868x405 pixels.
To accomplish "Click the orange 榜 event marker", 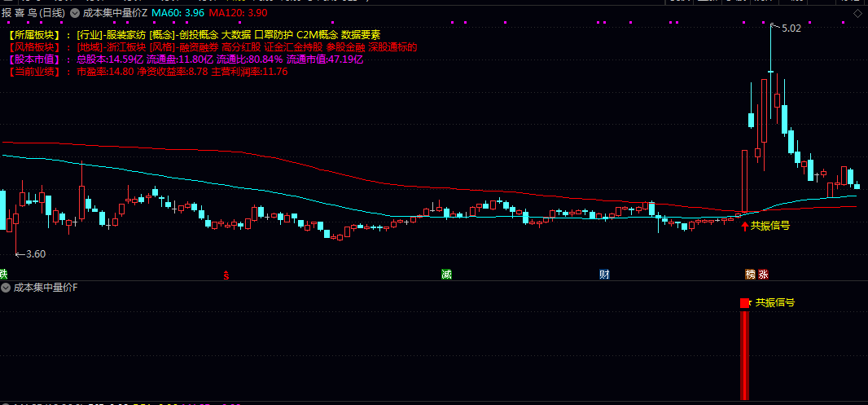I will click(x=751, y=275).
